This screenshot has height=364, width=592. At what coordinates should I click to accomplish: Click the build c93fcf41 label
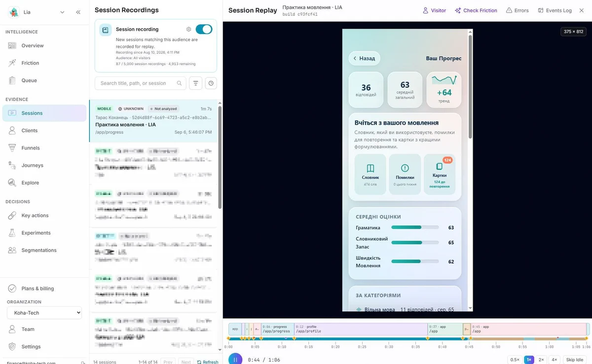click(300, 14)
